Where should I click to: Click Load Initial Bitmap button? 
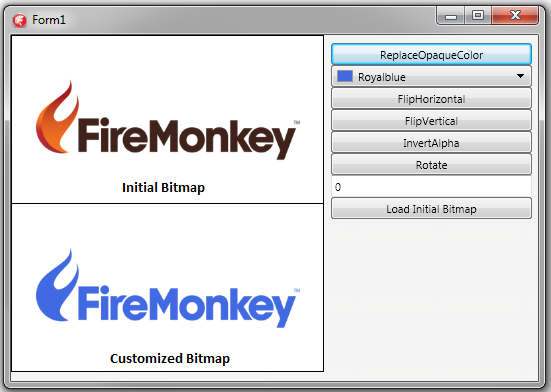coord(431,209)
